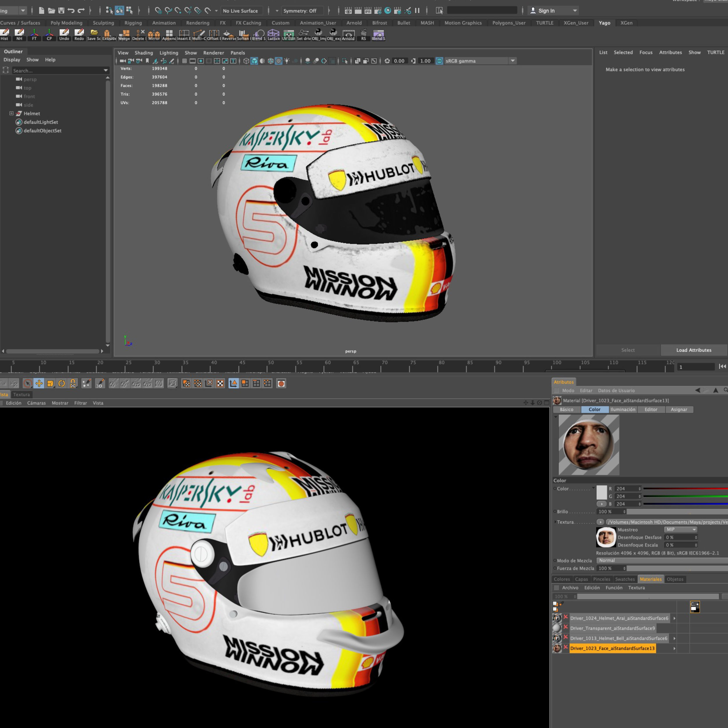The height and width of the screenshot is (728, 728).
Task: Click the Arnold shelf icon
Action: [348, 35]
